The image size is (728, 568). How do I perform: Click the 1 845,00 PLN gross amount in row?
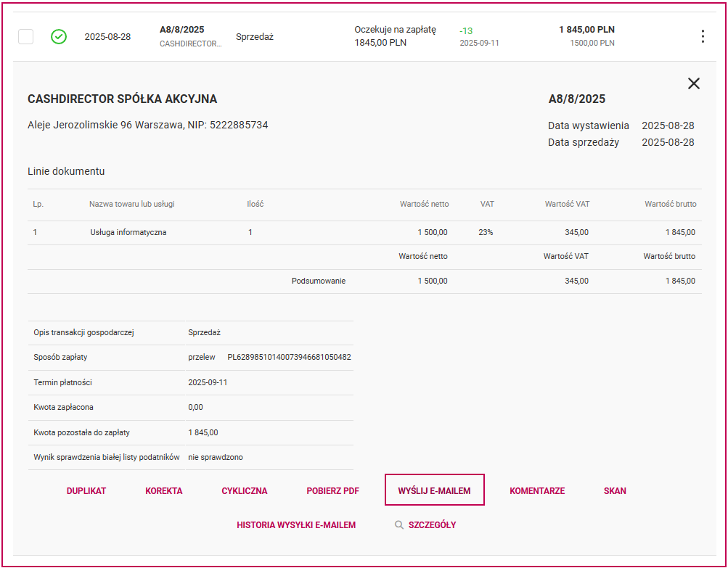587,30
